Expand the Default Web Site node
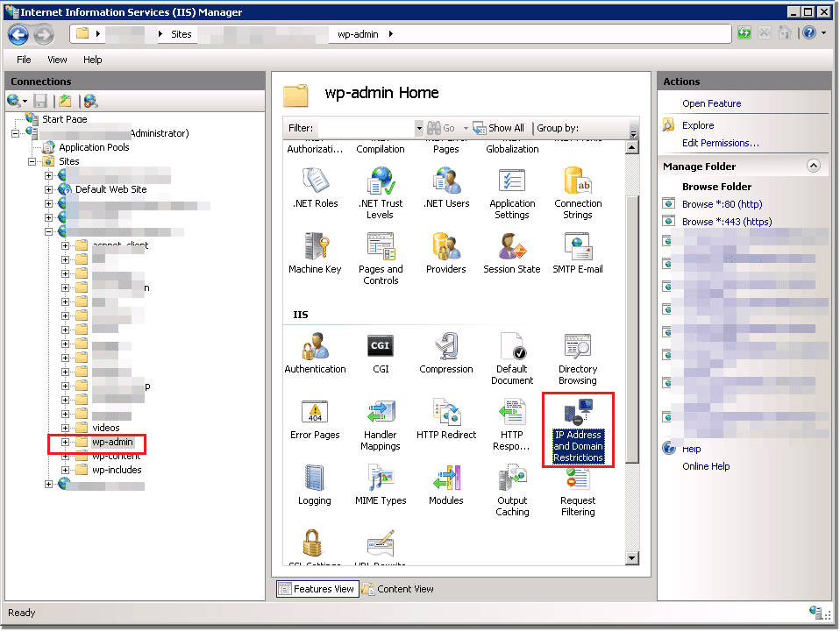Screen dimensions: 840x631 tap(49, 189)
